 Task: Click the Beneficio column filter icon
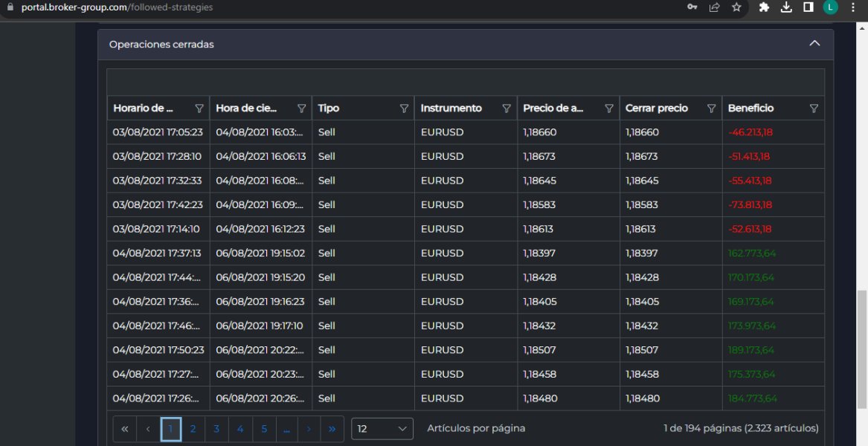(x=814, y=109)
